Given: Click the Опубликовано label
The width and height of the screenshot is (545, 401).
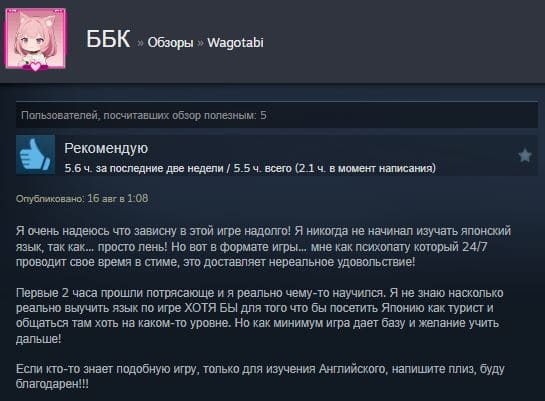Looking at the screenshot, I should click(x=50, y=199).
